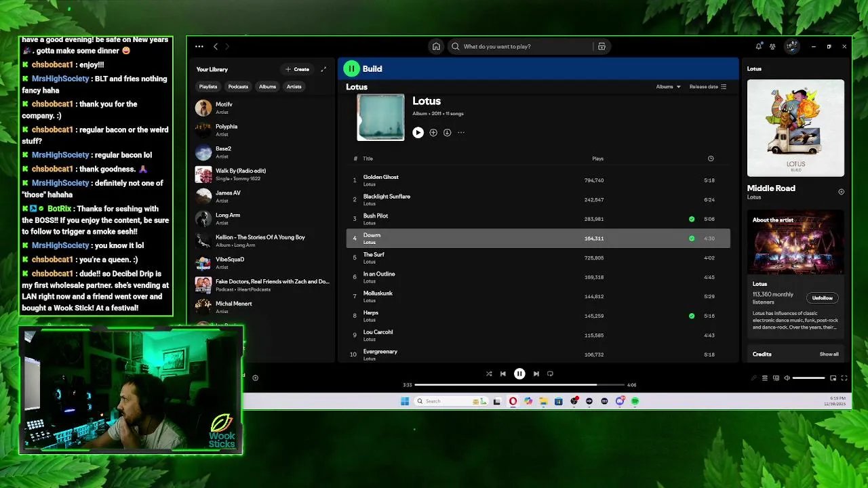Select the Blacklight Sunflare track
This screenshot has width=868, height=488.
tap(538, 199)
